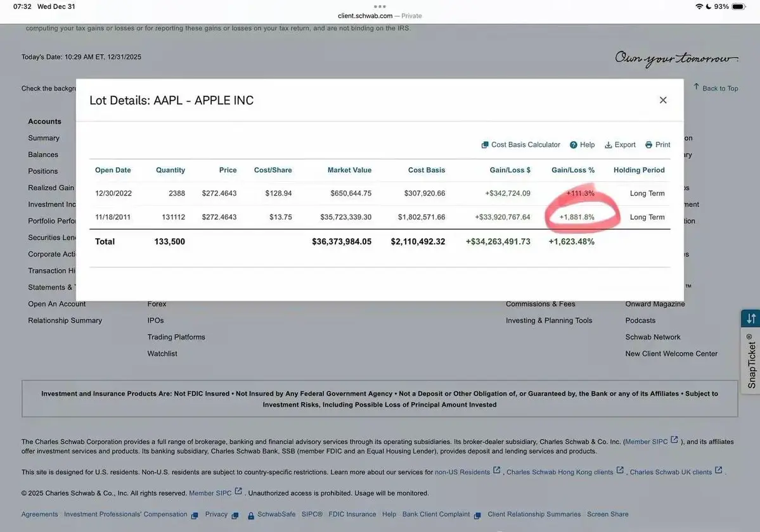This screenshot has width=760, height=532.
Task: Close the Lot Details dialog
Action: tap(663, 100)
